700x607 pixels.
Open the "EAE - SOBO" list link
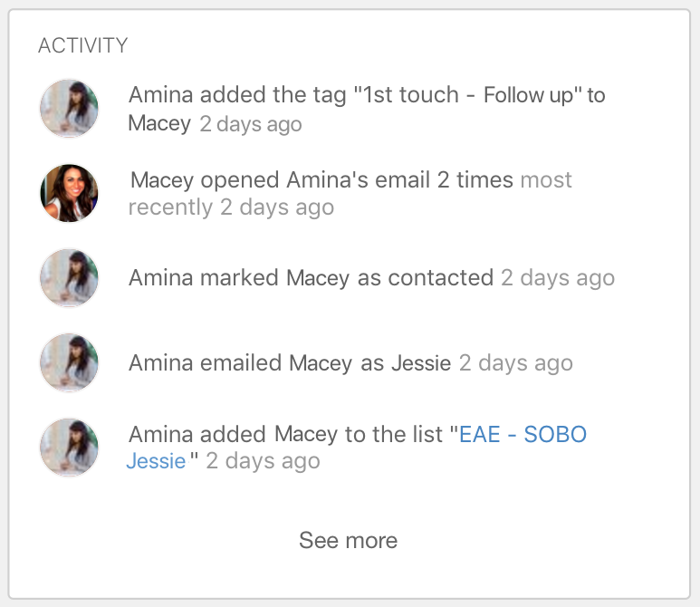(x=523, y=434)
